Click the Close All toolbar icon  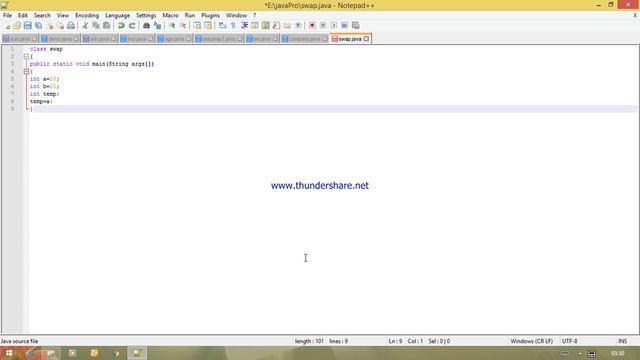(x=60, y=26)
